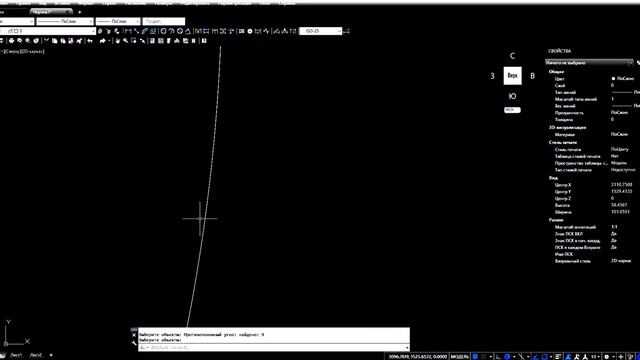
Task: Toggle annotation visibility in status bar
Action: tap(568, 356)
